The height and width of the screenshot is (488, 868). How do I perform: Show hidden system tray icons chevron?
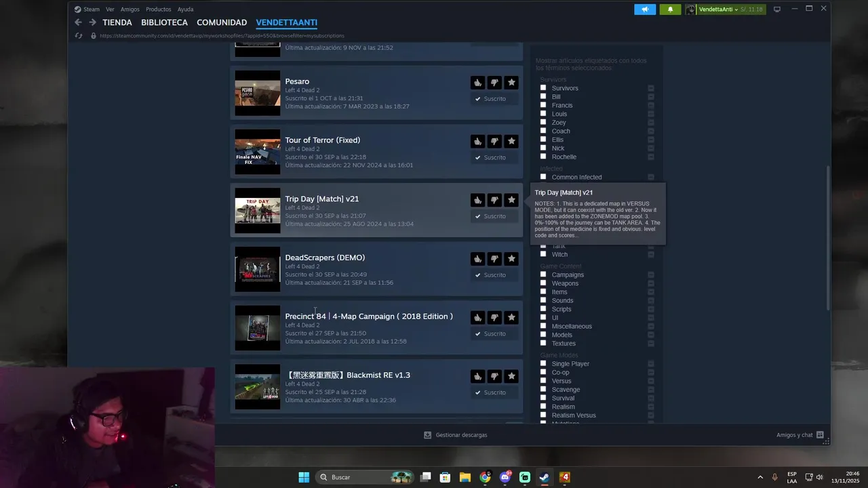tap(760, 477)
